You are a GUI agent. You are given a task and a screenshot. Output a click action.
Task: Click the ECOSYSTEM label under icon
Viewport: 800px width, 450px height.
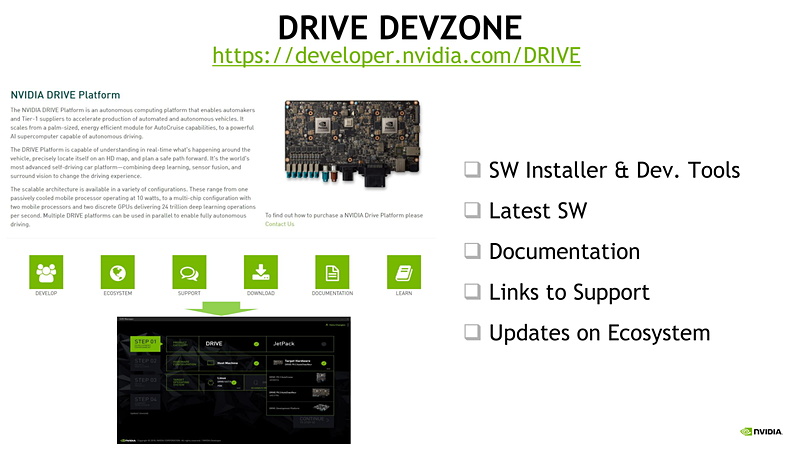[118, 293]
